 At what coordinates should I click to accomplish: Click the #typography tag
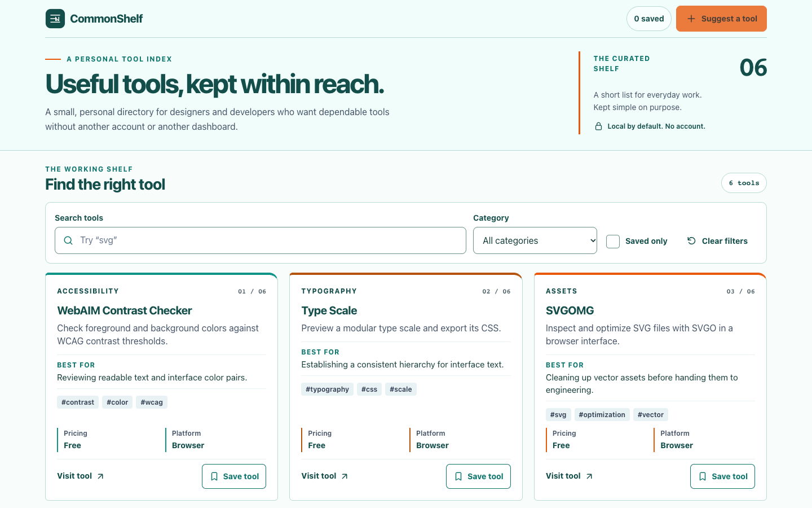click(x=328, y=389)
